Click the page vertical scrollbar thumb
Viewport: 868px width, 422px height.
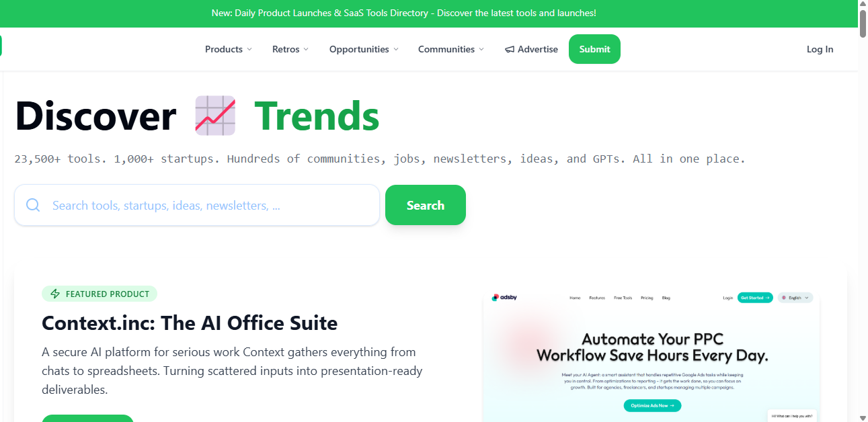pyautogui.click(x=863, y=25)
